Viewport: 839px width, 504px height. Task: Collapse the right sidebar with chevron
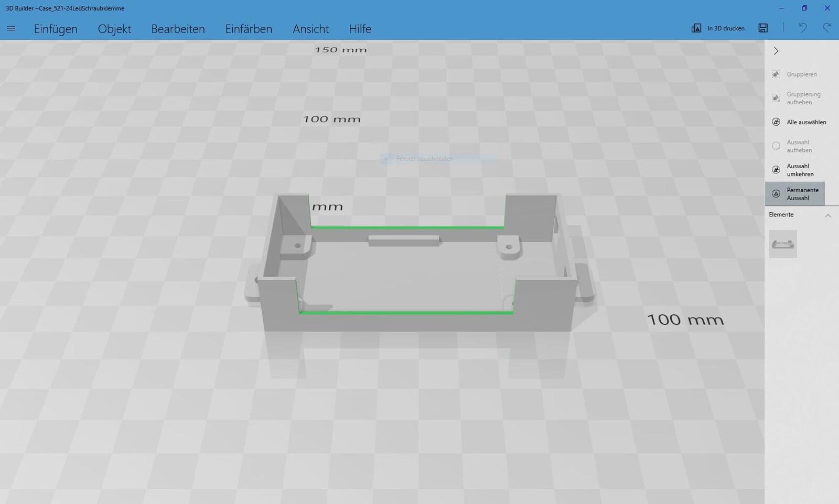pos(776,51)
